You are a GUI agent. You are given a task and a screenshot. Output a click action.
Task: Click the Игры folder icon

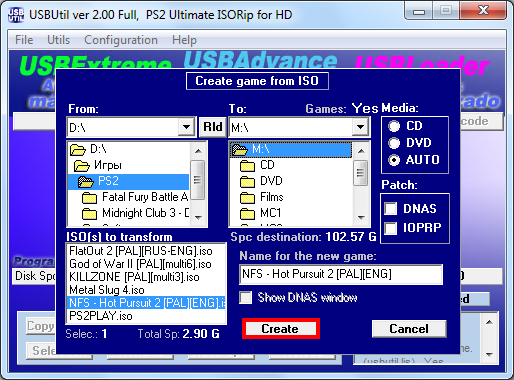(82, 165)
